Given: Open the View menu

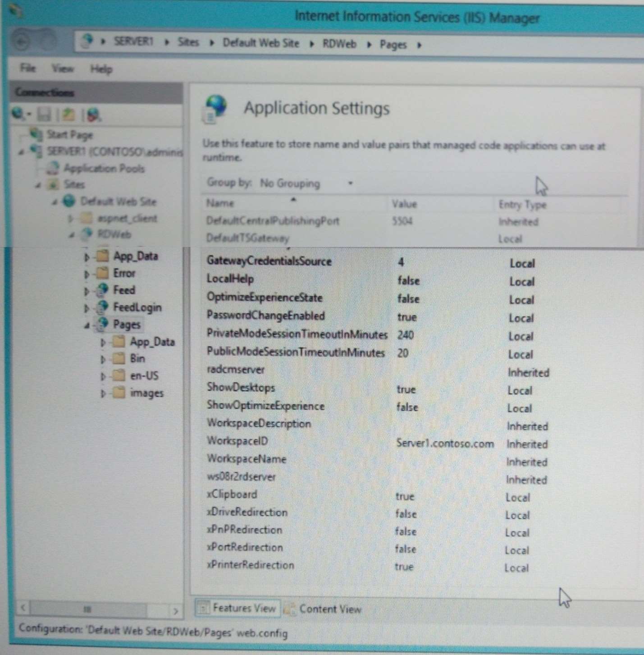Looking at the screenshot, I should (63, 69).
